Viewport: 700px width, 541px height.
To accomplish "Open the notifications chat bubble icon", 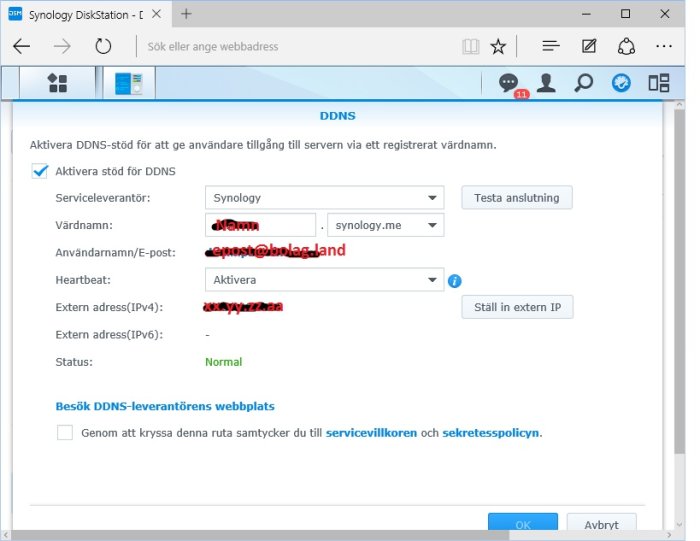I will click(x=508, y=83).
